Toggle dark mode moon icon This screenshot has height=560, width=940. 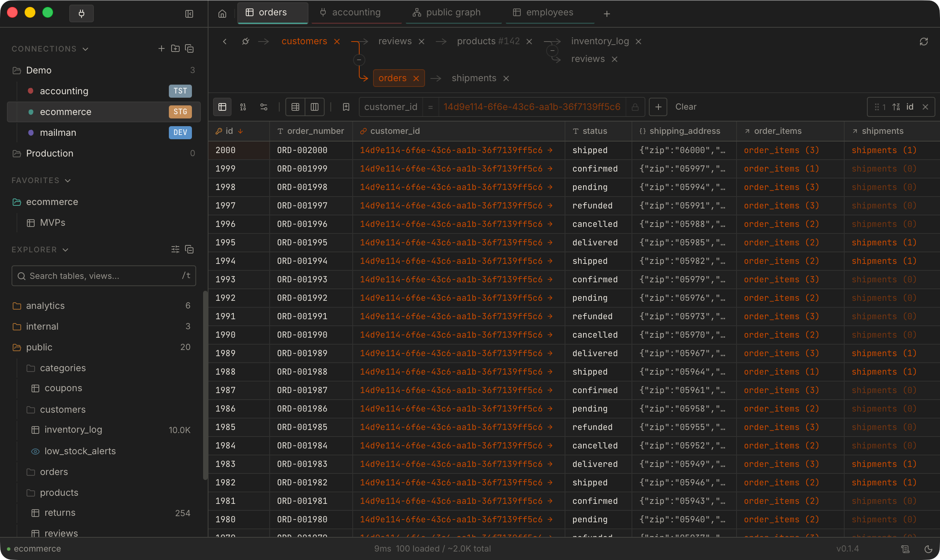[x=928, y=549]
